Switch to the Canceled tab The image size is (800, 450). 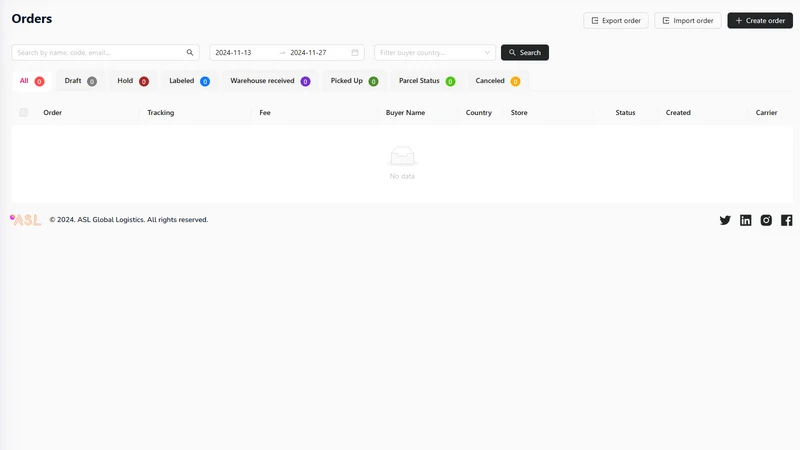coord(497,81)
